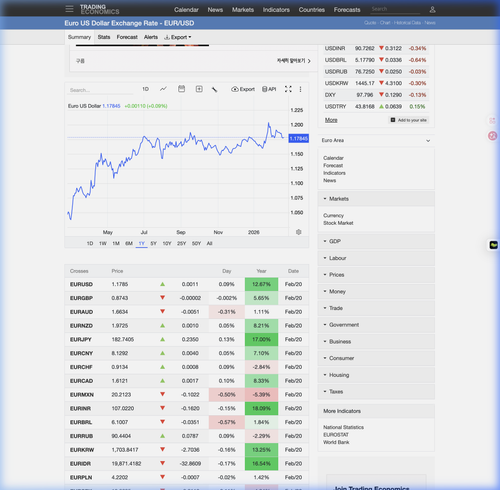Open the chart calendar date icon
The height and width of the screenshot is (490, 500).
pos(181,89)
